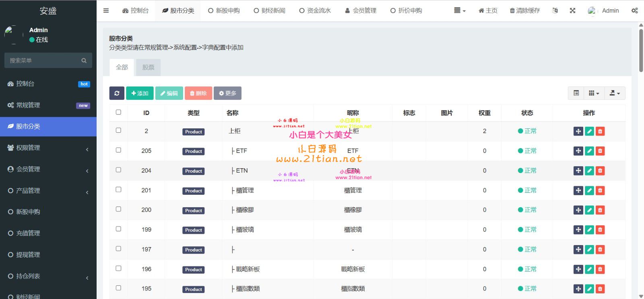This screenshot has width=644, height=299.
Task: Click delete trash icon for row 197
Action: pyautogui.click(x=600, y=250)
